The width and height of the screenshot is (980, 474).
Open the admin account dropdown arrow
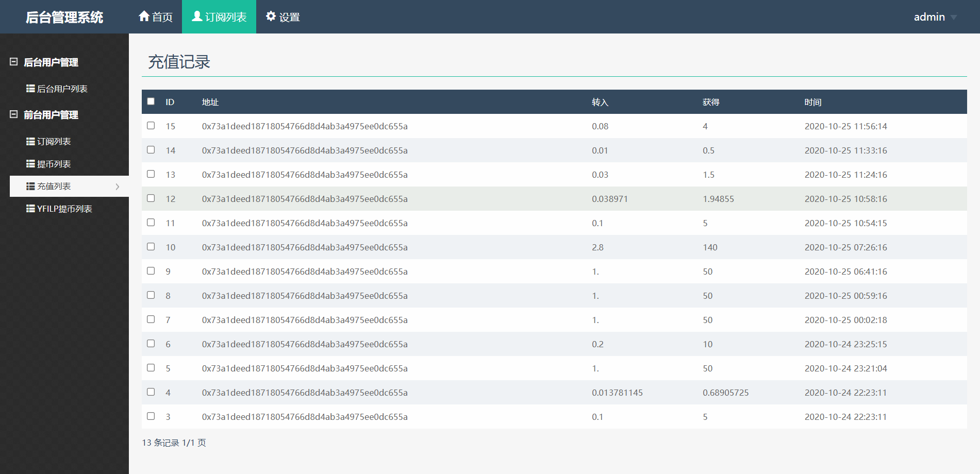pos(953,18)
